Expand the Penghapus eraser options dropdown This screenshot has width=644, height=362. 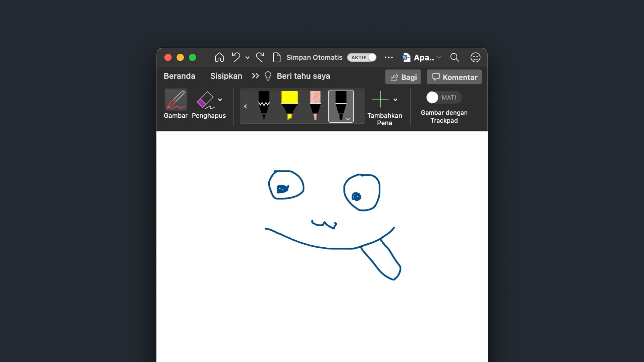pos(220,100)
